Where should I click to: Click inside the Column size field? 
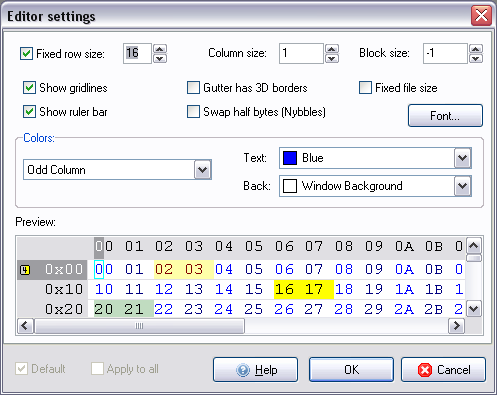pos(301,53)
